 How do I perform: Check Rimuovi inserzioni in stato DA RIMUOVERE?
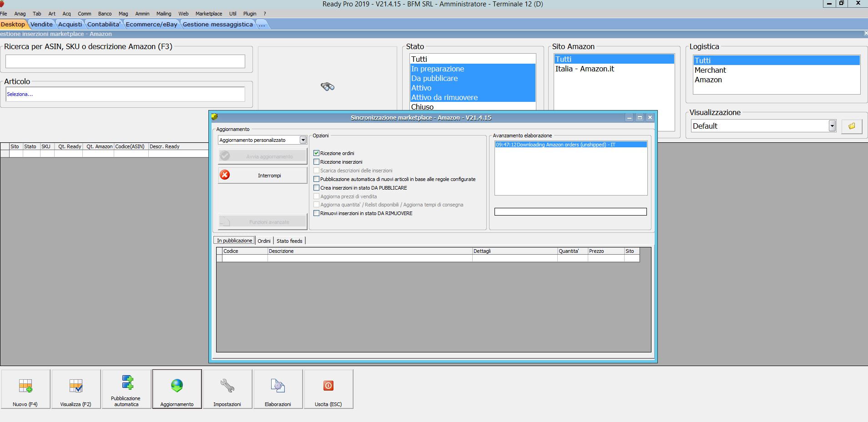click(x=317, y=213)
